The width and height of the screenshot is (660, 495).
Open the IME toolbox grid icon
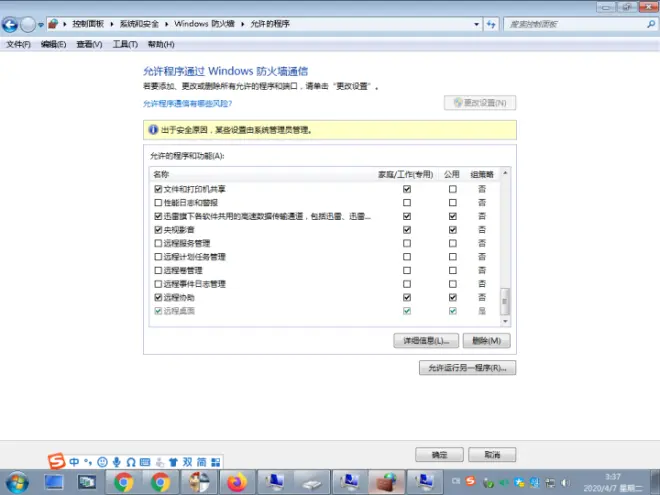[216, 462]
